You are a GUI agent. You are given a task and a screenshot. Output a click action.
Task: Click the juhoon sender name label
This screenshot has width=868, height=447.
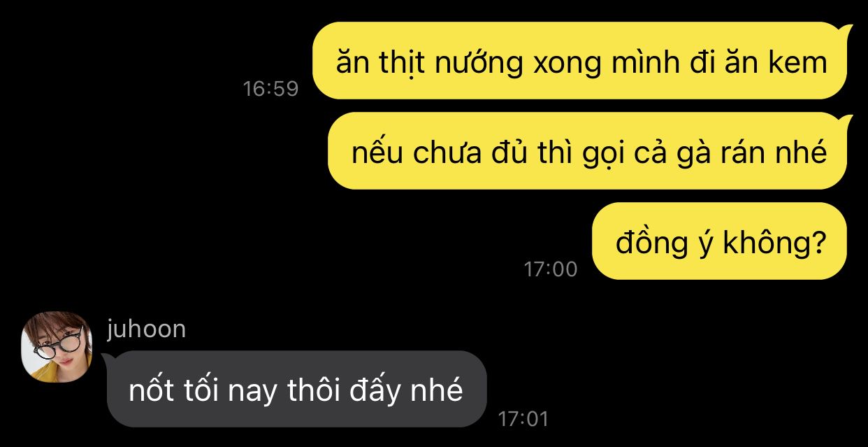coord(146,329)
